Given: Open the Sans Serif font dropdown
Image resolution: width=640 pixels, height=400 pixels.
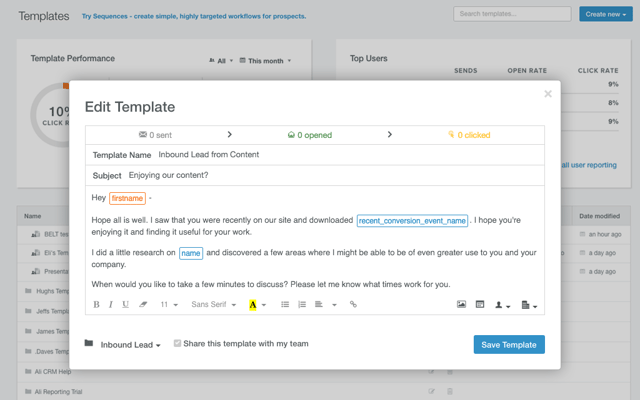Looking at the screenshot, I should pyautogui.click(x=213, y=304).
